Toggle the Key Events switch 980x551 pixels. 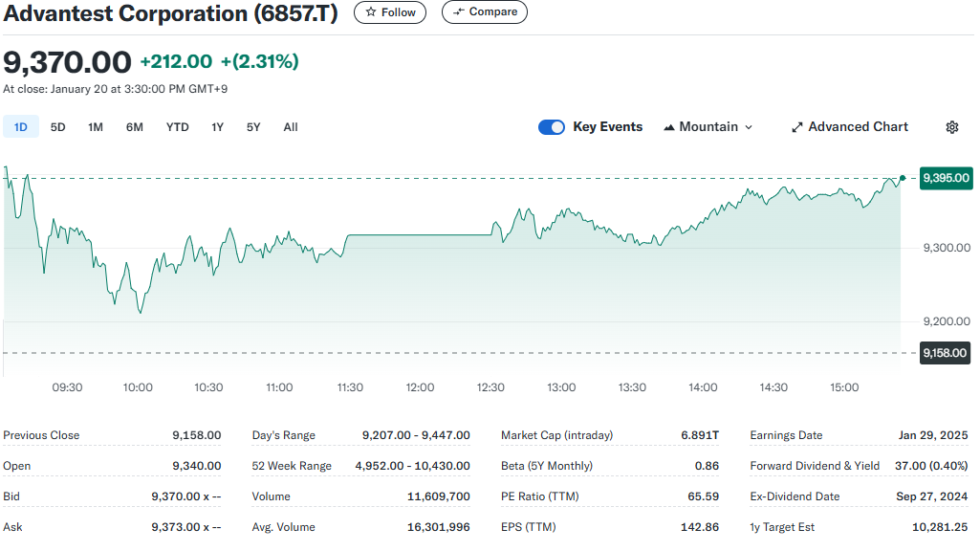tap(552, 127)
